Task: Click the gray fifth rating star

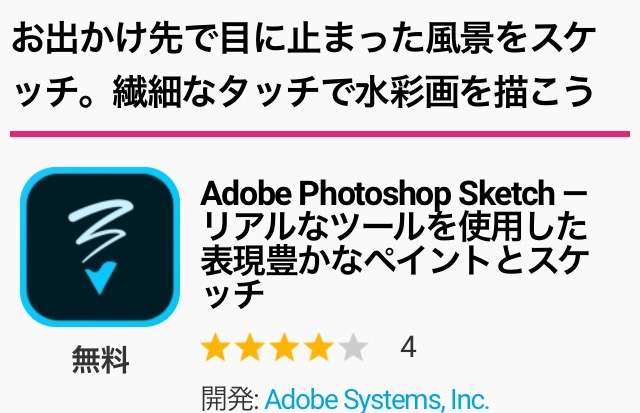Action: (x=353, y=347)
